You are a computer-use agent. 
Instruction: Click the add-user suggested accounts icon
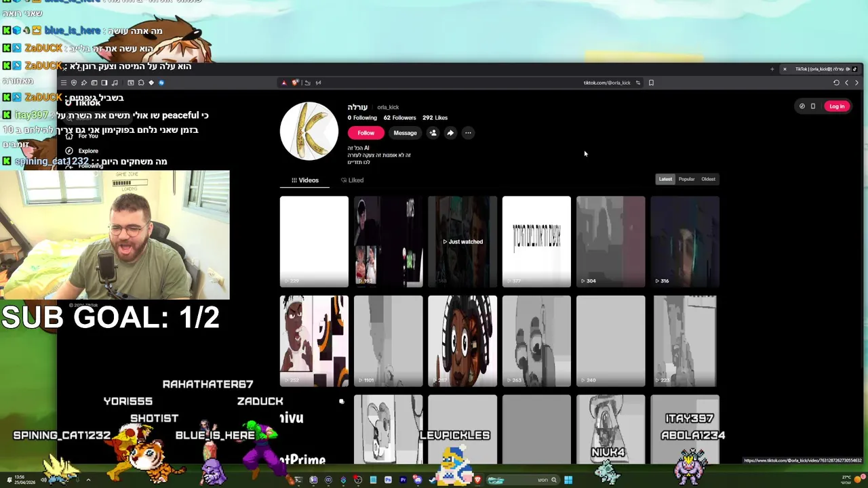click(433, 133)
